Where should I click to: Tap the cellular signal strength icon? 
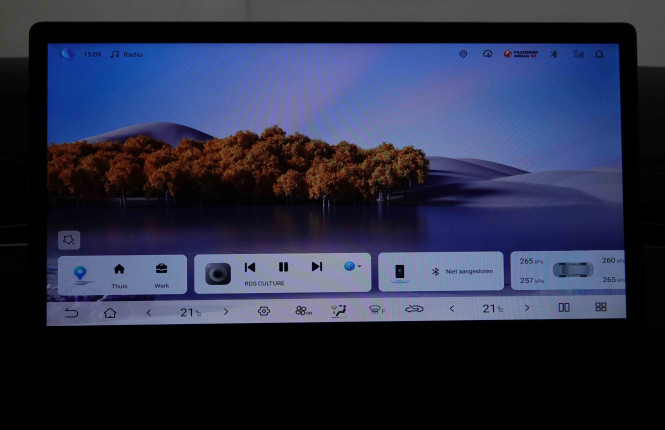coord(579,54)
